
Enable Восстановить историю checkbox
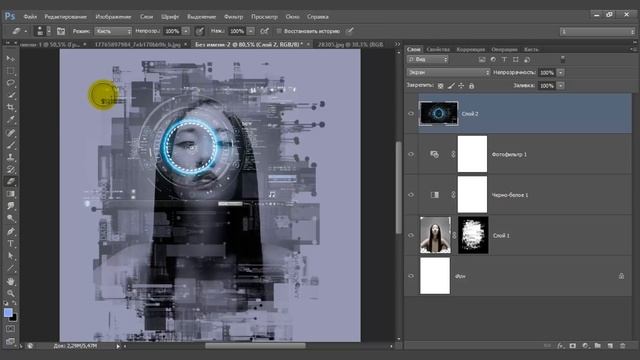pyautogui.click(x=279, y=31)
